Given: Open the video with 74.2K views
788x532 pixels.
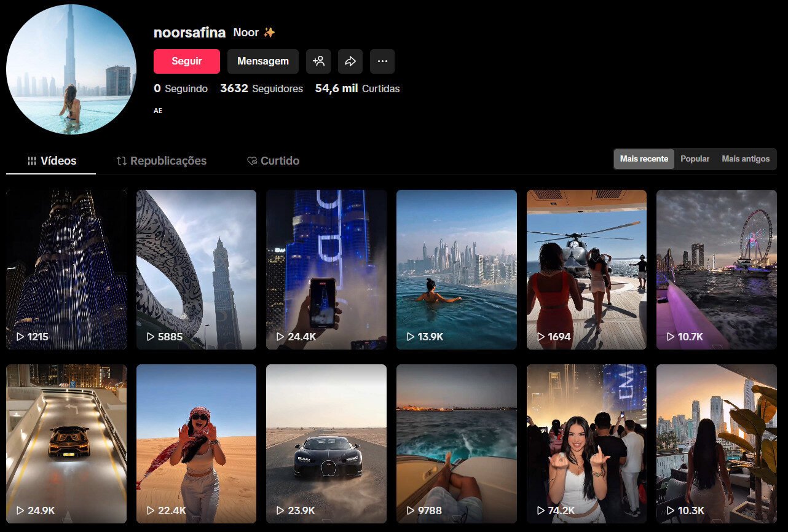Looking at the screenshot, I should 586,444.
